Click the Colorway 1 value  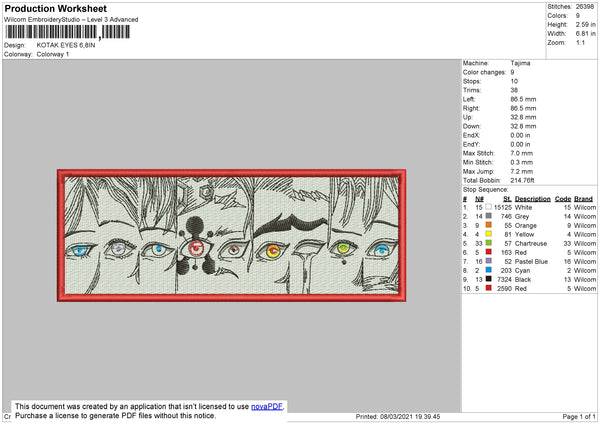pos(53,54)
